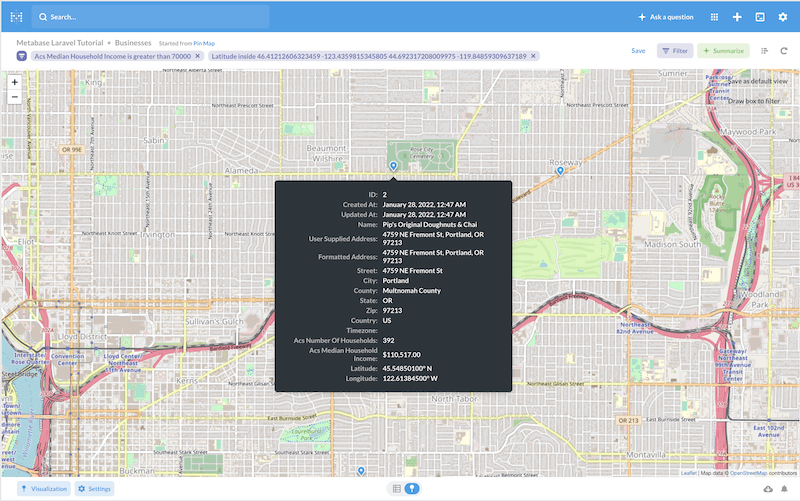Zoom in on the map
800x501 pixels.
(x=14, y=82)
